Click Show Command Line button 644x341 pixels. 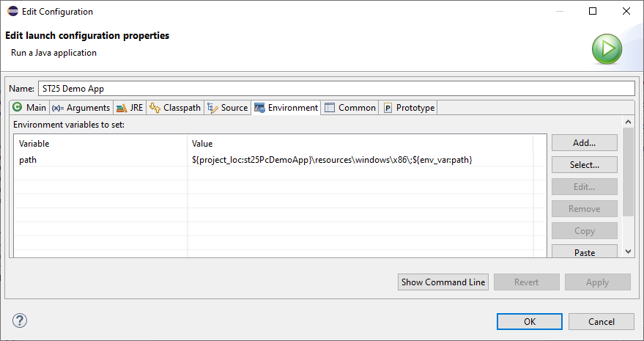click(x=443, y=282)
